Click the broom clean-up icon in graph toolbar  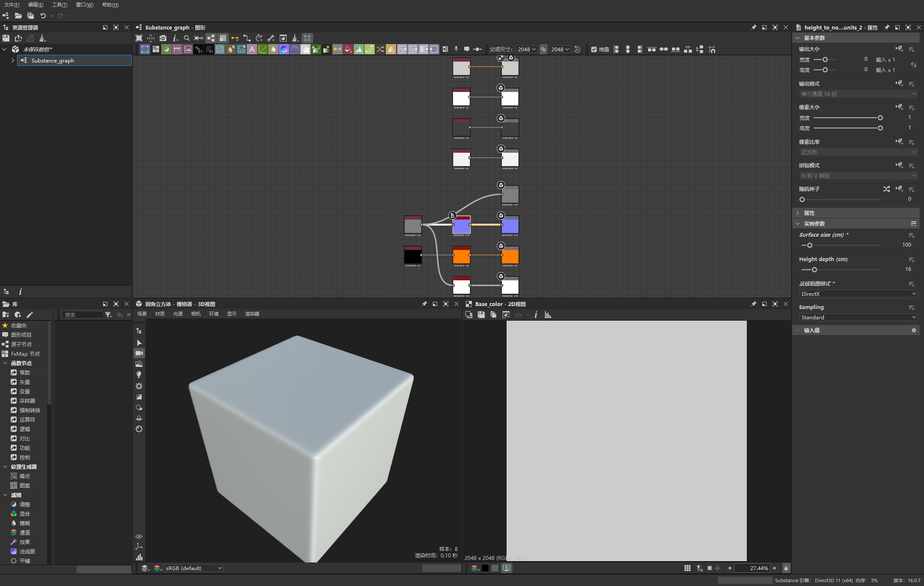pyautogui.click(x=295, y=38)
